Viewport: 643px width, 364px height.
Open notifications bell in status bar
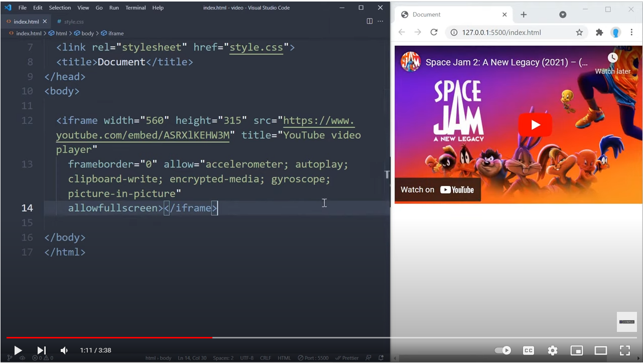click(x=381, y=358)
